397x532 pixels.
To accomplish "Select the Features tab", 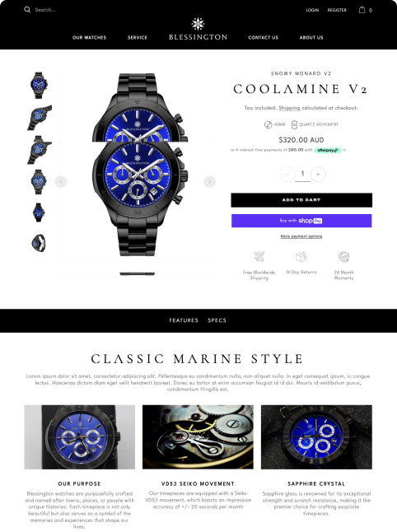I will (184, 320).
